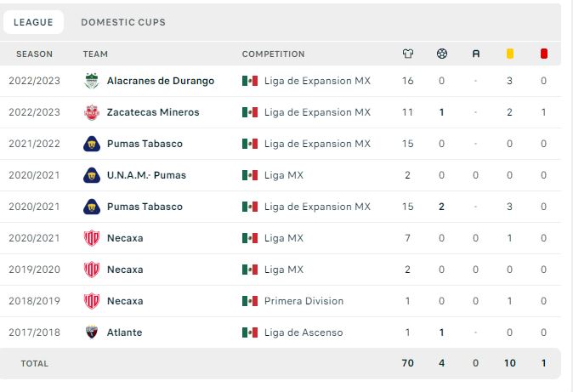Click the red card column icon
Screen dimensions: 573x392
[x=544, y=54]
